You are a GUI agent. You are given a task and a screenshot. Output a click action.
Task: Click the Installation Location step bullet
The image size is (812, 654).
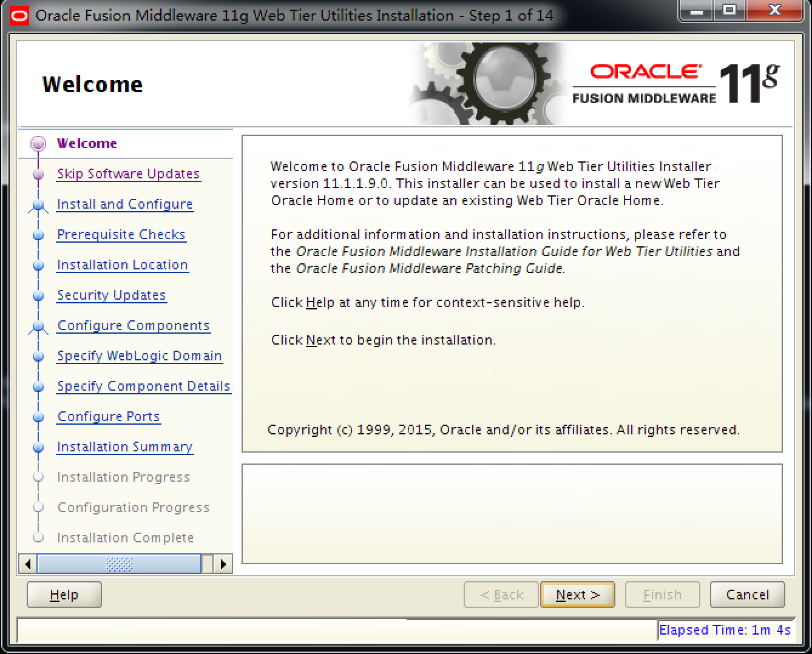(38, 266)
